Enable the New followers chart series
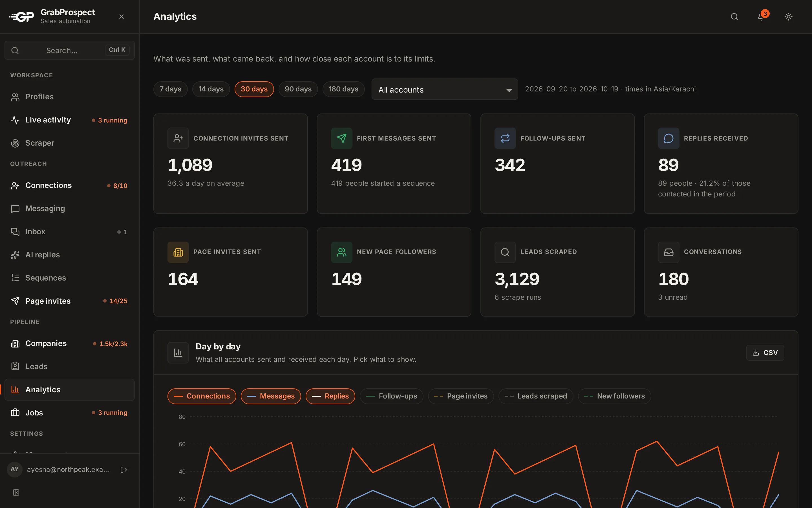Viewport: 812px width, 508px height. point(614,396)
